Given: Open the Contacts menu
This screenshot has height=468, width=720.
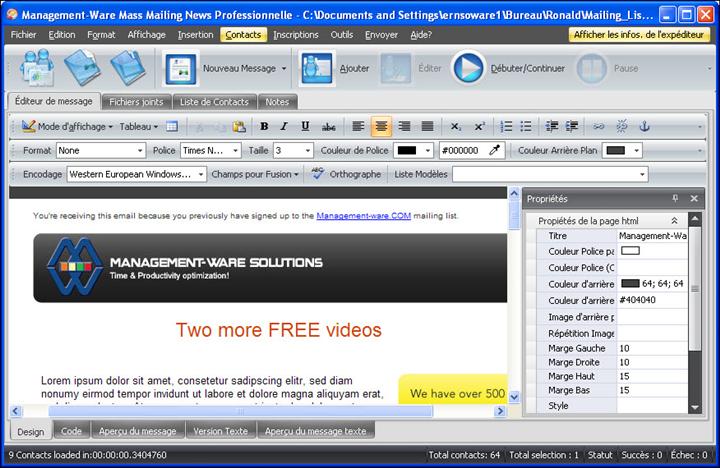Looking at the screenshot, I should [x=243, y=34].
